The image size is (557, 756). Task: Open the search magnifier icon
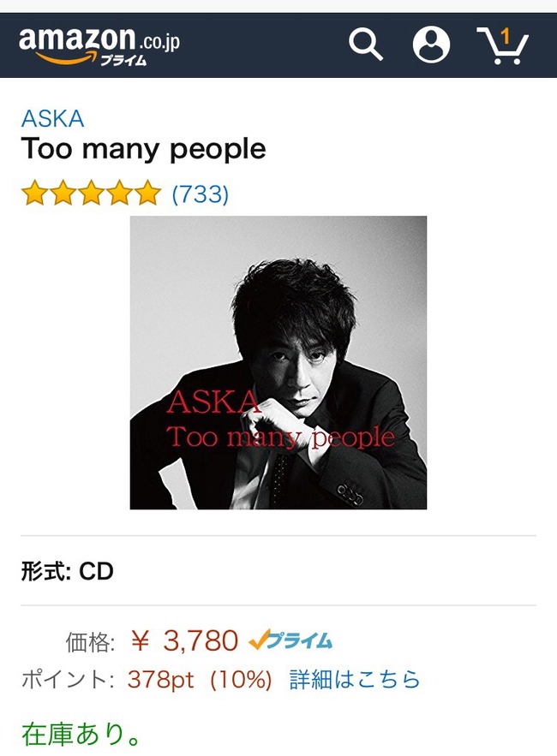click(x=366, y=45)
